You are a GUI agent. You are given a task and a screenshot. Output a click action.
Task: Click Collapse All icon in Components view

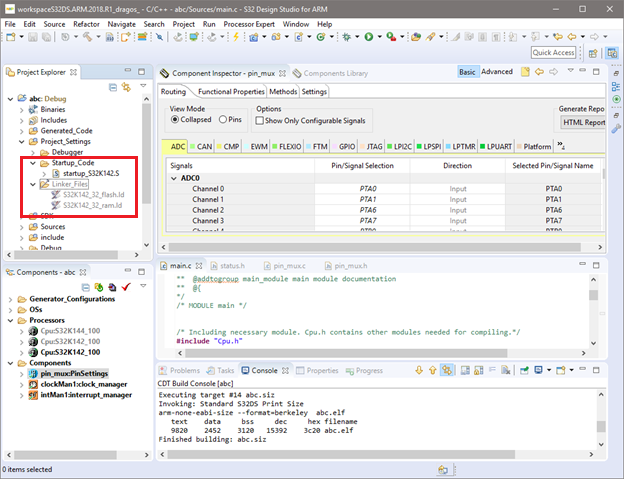[x=86, y=287]
